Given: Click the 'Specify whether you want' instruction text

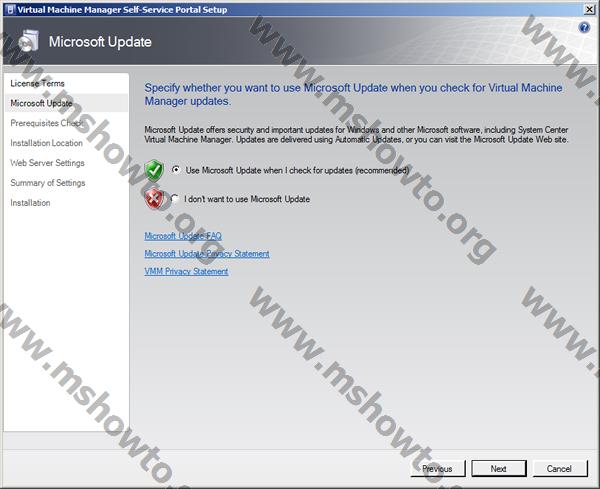Looking at the screenshot, I should point(353,95).
